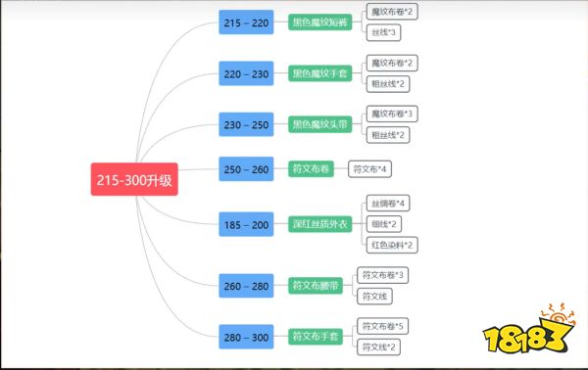Select the 丝绸卷*4 material leaf
Screen dimensions: 588x370
388,204
